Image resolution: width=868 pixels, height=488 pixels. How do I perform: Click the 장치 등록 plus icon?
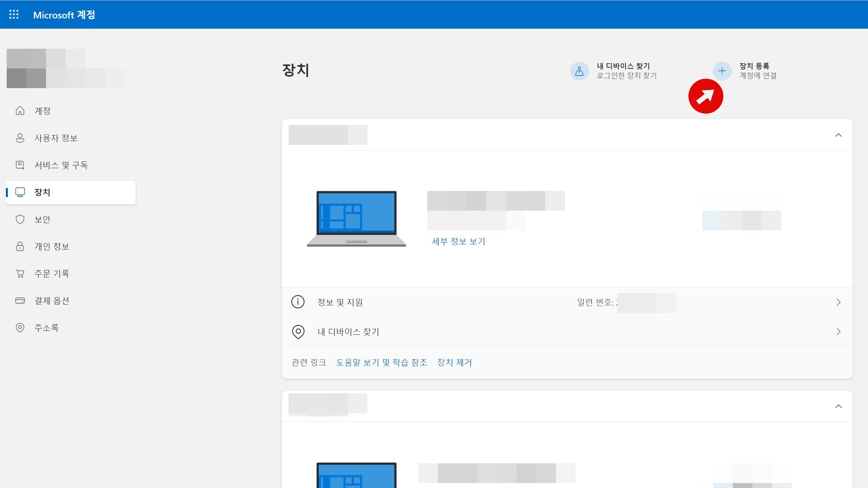pyautogui.click(x=722, y=71)
